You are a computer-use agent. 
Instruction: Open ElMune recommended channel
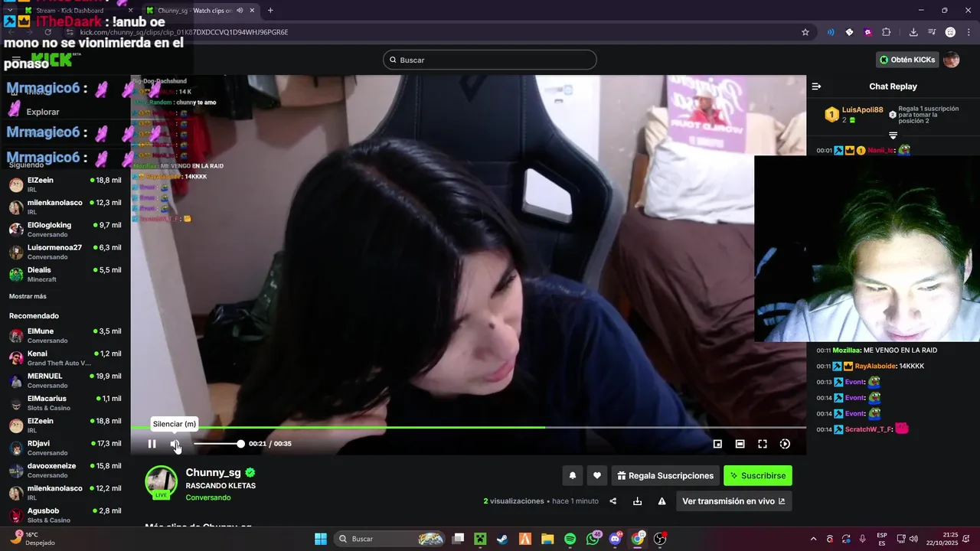[65, 335]
